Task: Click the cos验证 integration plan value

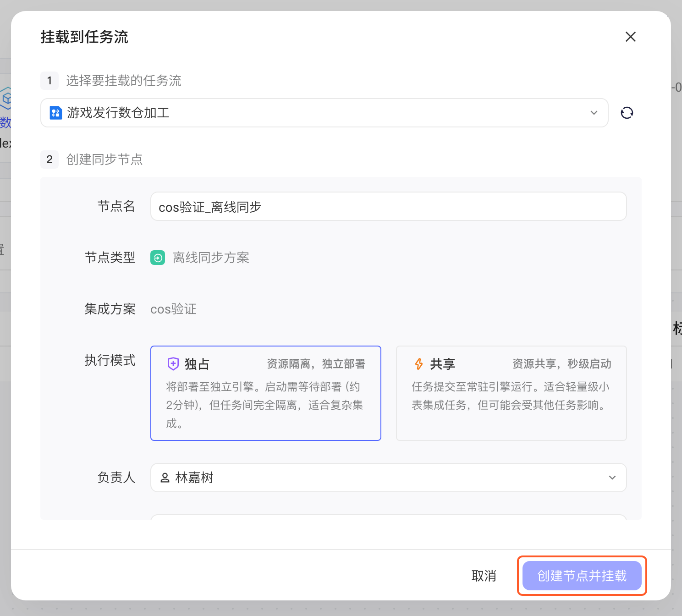Action: tap(173, 309)
